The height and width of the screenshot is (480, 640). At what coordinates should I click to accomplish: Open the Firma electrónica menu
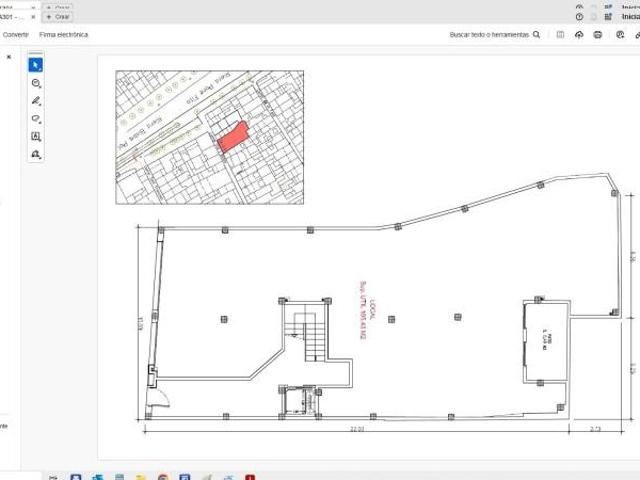63,35
